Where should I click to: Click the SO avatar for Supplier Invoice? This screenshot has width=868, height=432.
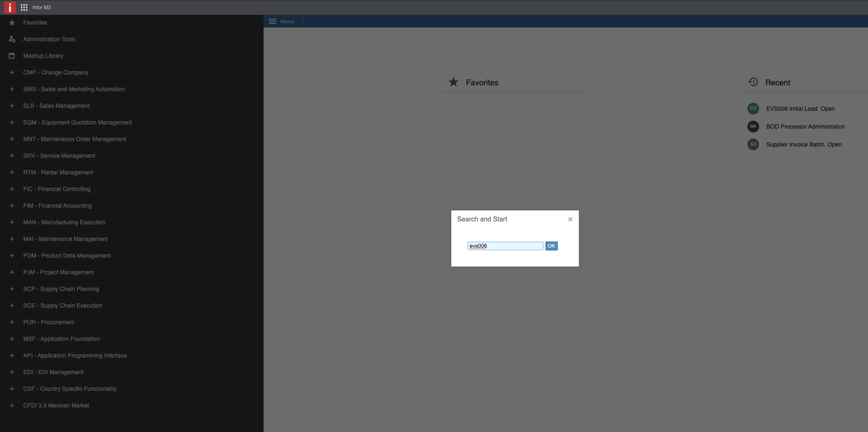[753, 144]
